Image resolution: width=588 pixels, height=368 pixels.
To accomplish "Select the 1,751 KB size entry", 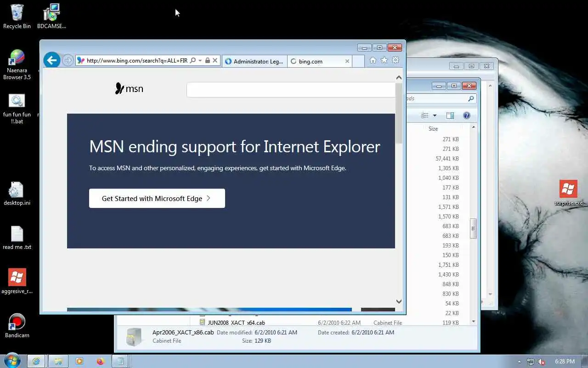I will tap(448, 265).
